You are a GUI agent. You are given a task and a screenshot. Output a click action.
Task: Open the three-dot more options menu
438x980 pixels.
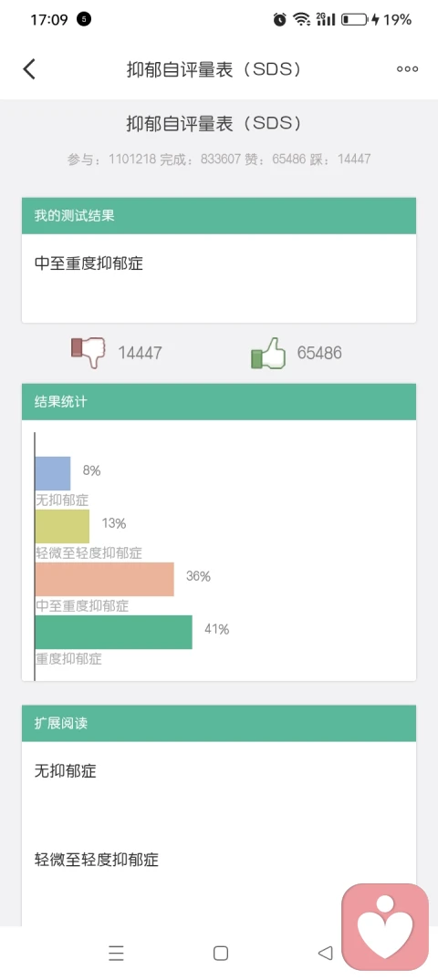point(407,69)
